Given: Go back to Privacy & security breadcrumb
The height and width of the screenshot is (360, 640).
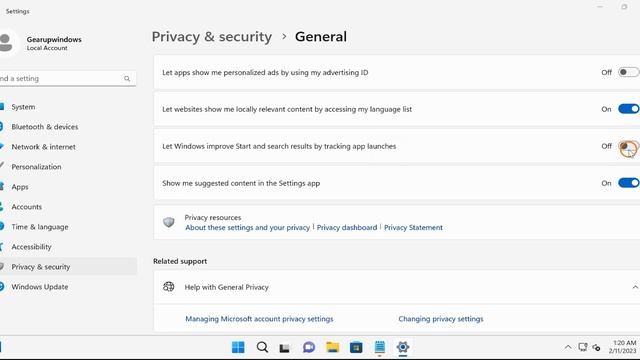Looking at the screenshot, I should (211, 37).
